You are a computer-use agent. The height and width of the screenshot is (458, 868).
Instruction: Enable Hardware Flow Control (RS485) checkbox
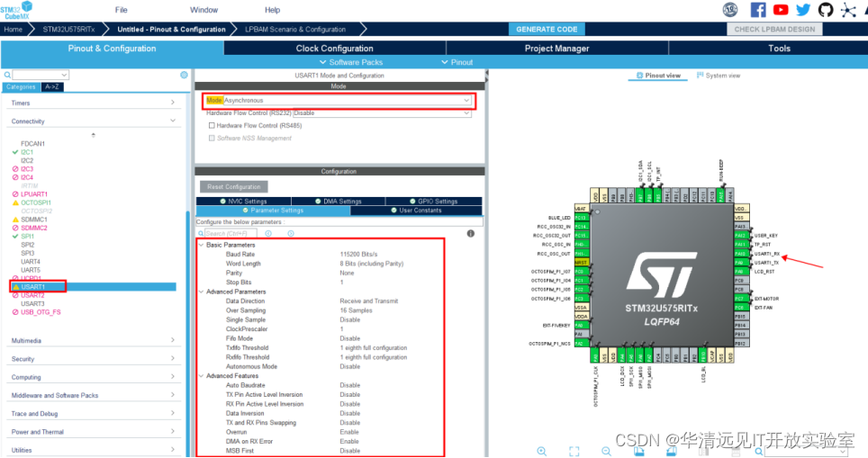coord(212,126)
